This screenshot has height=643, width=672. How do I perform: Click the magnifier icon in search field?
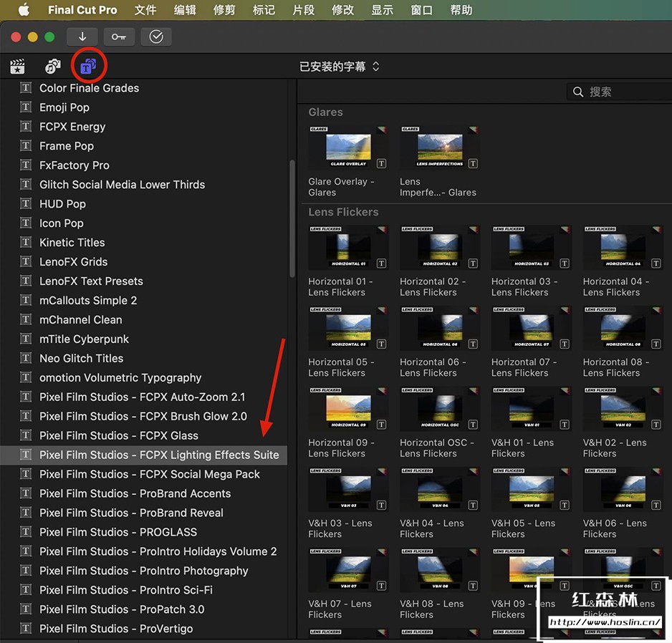(578, 92)
